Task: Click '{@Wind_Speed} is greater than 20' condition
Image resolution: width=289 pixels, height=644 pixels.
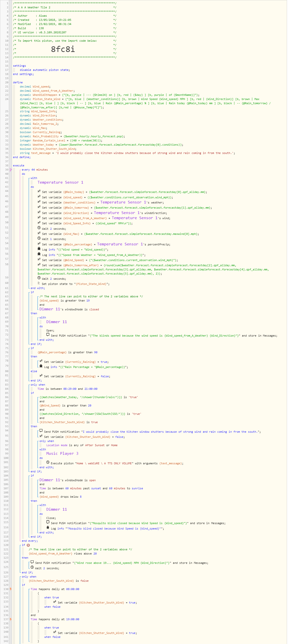Action: pyautogui.click(x=66, y=406)
